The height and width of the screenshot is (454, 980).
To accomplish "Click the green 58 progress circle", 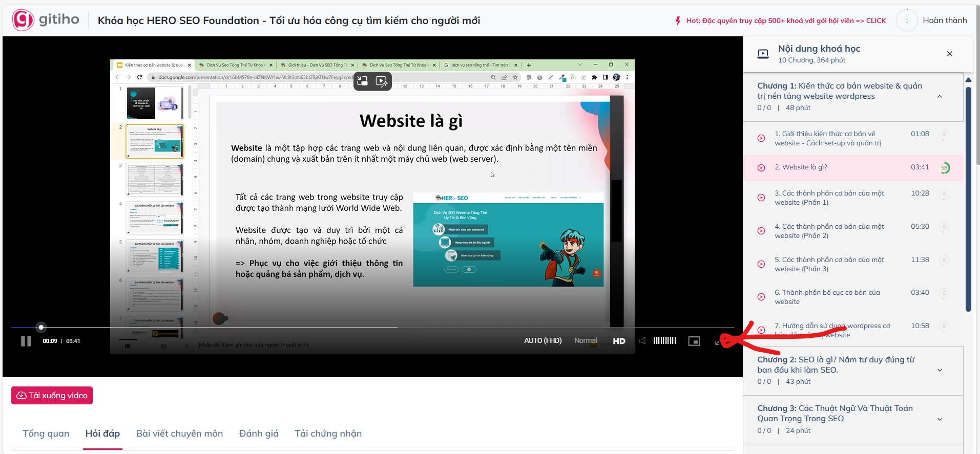I will 944,167.
